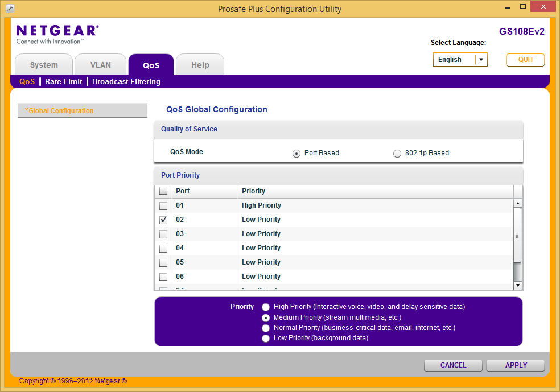This screenshot has height=392, width=560.
Task: Check the box for port 01
Action: (x=163, y=205)
